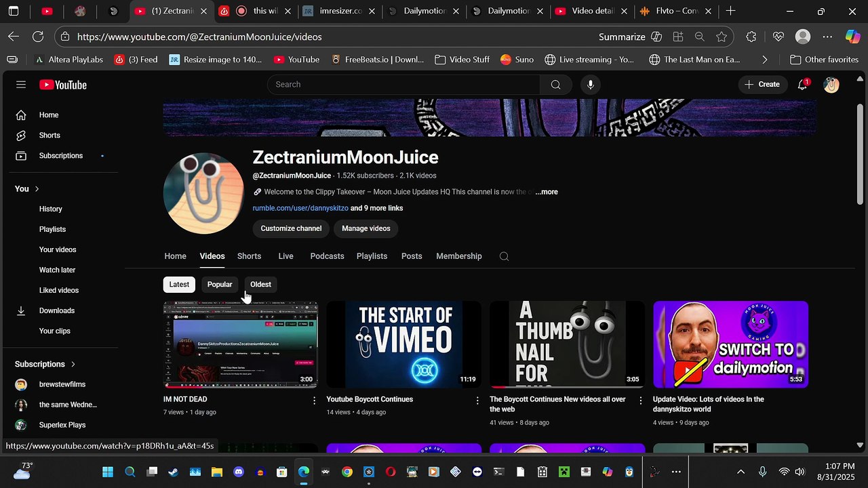Open the notifications bell
Image resolution: width=868 pixels, height=488 pixels.
pos(803,84)
